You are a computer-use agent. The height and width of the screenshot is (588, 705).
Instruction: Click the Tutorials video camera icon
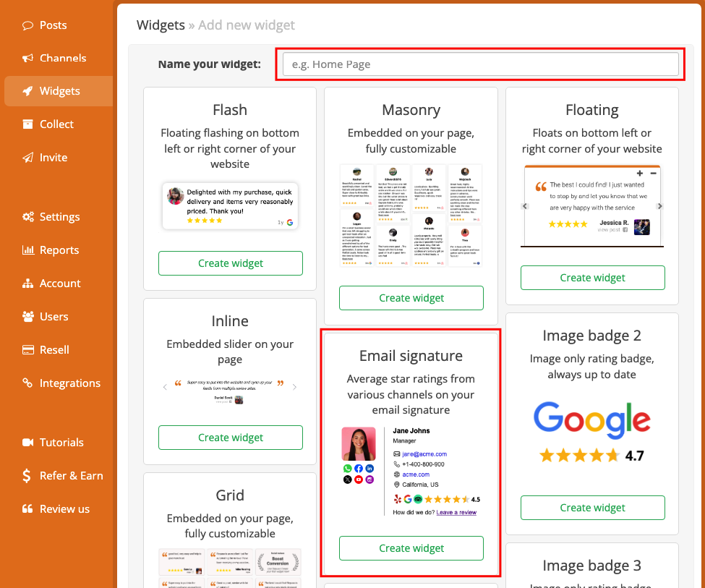(28, 443)
